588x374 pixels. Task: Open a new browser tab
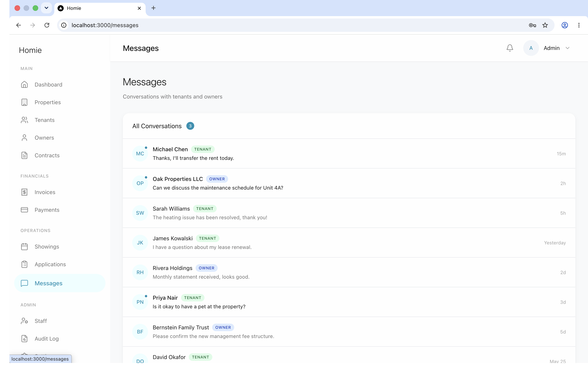coord(153,8)
